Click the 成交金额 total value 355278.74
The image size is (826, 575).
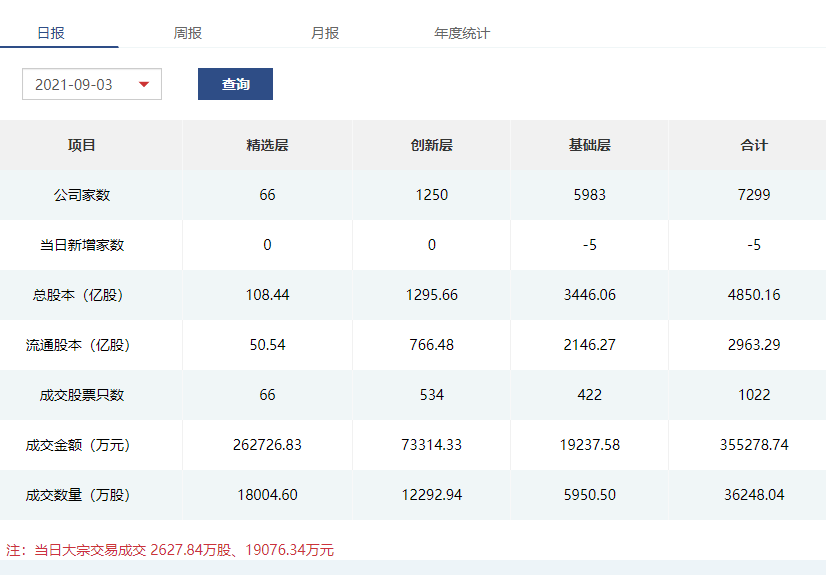754,445
